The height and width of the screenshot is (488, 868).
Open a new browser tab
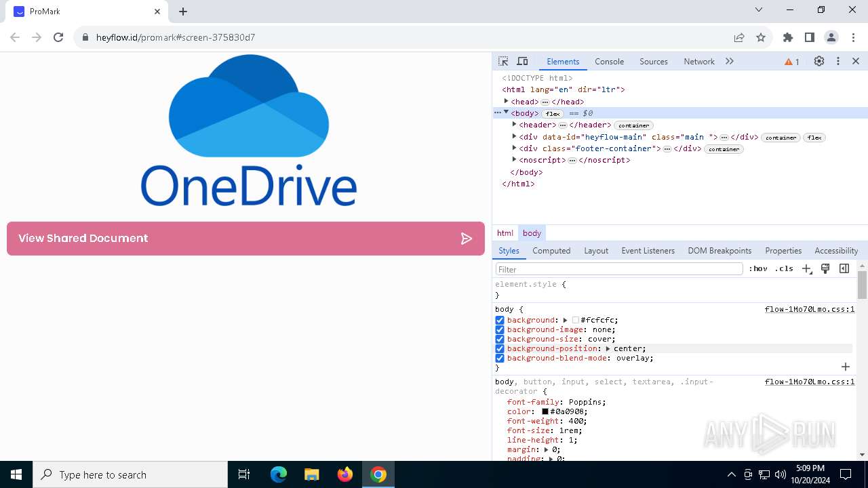[183, 12]
